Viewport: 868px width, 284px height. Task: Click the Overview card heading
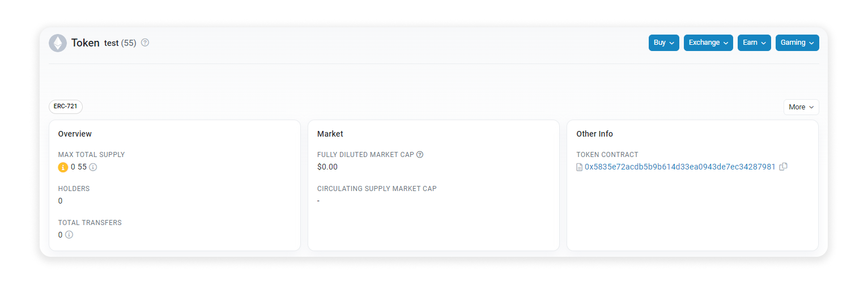(x=75, y=134)
